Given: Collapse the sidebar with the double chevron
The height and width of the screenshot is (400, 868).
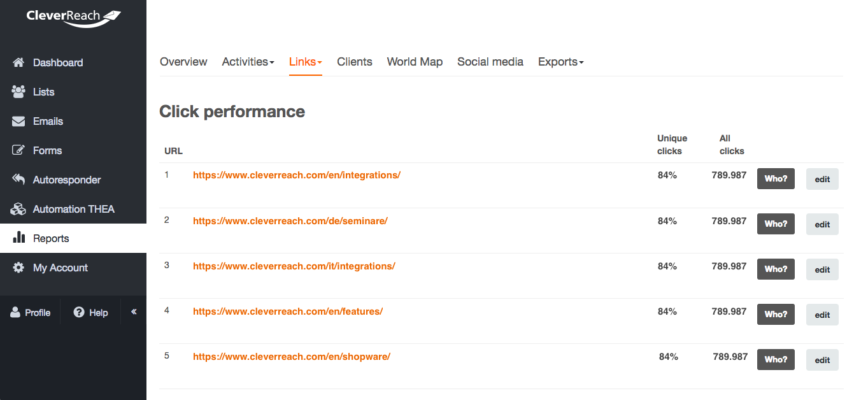Looking at the screenshot, I should point(134,311).
